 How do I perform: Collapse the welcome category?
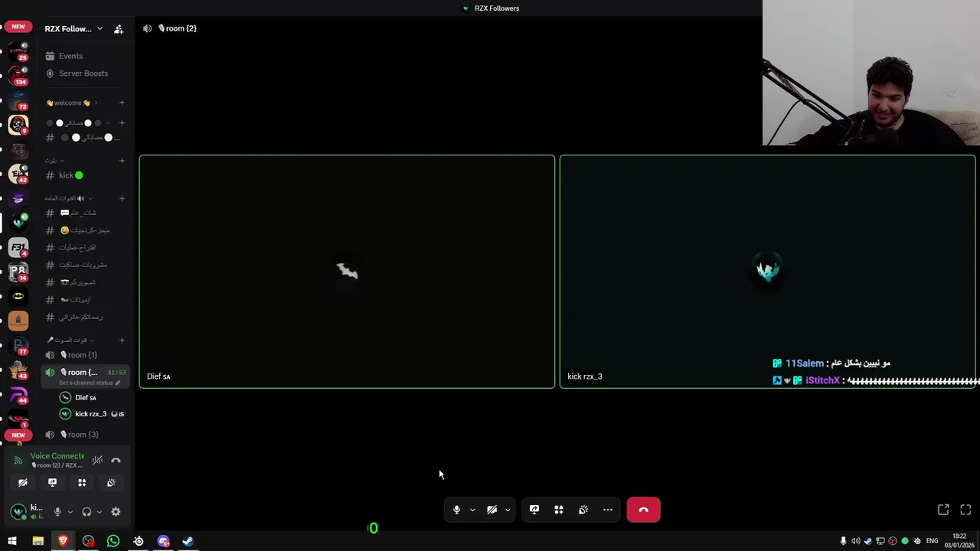70,103
